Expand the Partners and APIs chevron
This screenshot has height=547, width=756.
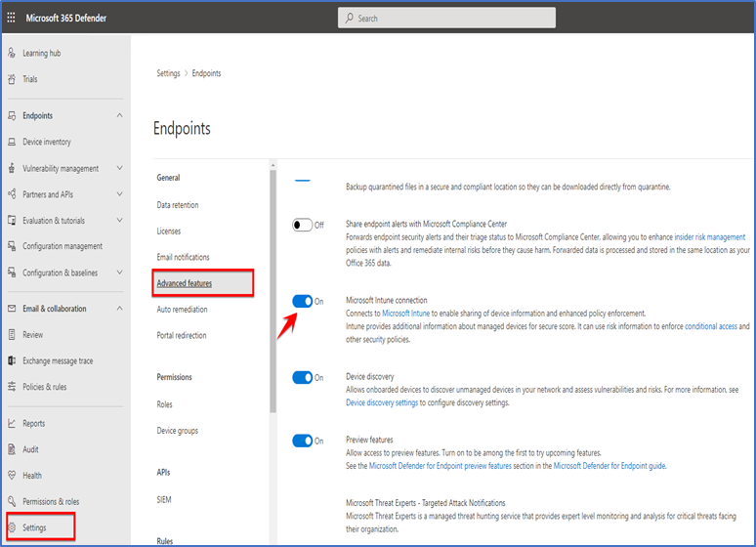pos(119,194)
